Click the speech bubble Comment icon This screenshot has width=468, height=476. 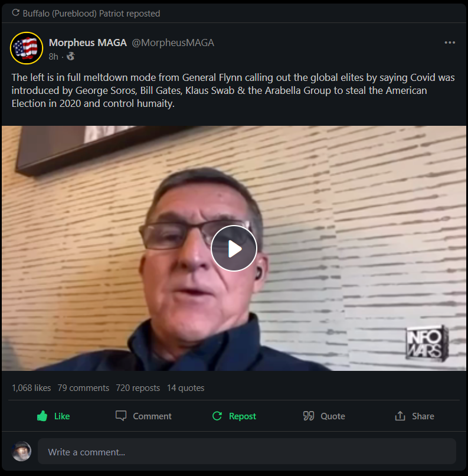click(x=121, y=416)
